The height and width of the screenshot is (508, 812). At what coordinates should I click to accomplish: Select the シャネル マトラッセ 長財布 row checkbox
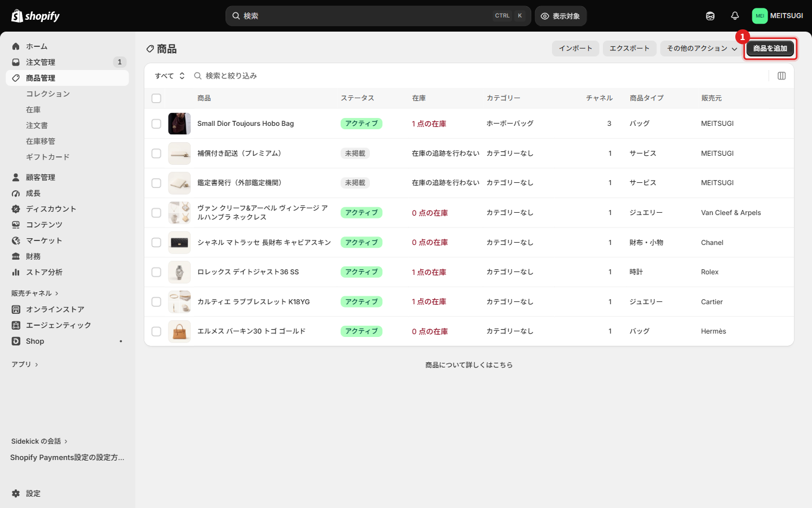156,243
